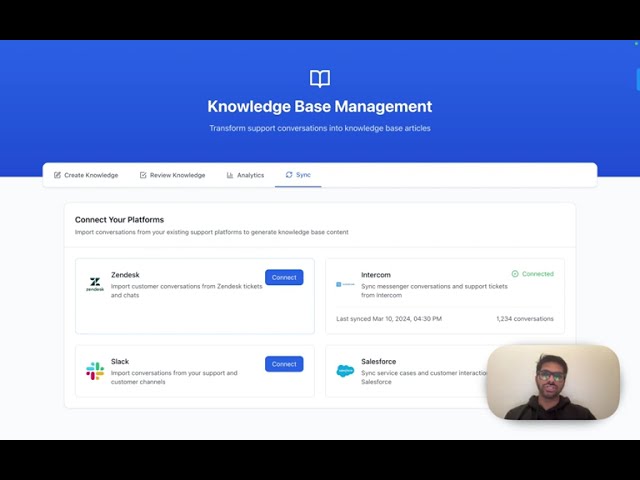Click the checkmark icon beside Review Knowledge

pyautogui.click(x=143, y=175)
